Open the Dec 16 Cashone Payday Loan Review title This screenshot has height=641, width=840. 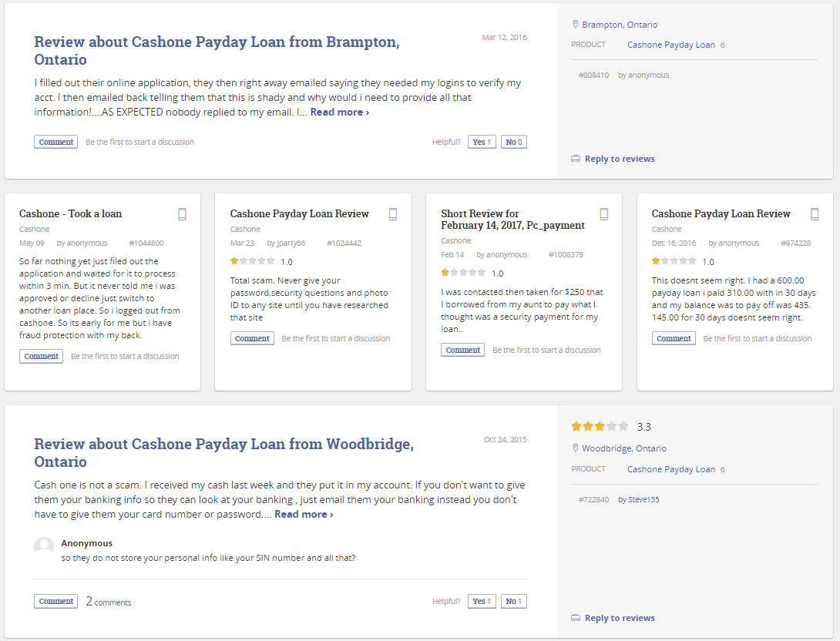(721, 213)
